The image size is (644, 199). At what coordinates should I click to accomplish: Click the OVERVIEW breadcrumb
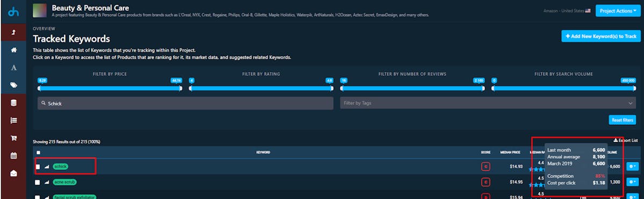44,29
